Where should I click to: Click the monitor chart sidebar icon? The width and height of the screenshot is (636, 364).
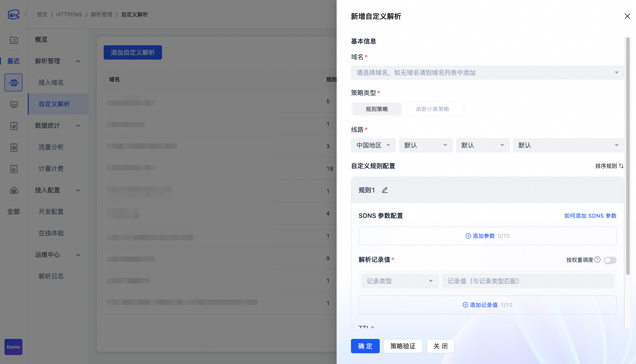[x=14, y=104]
